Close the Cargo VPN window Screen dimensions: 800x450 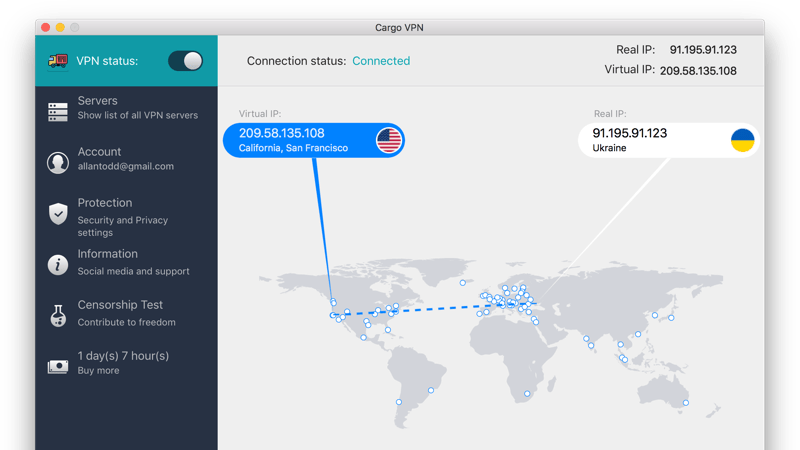click(46, 28)
